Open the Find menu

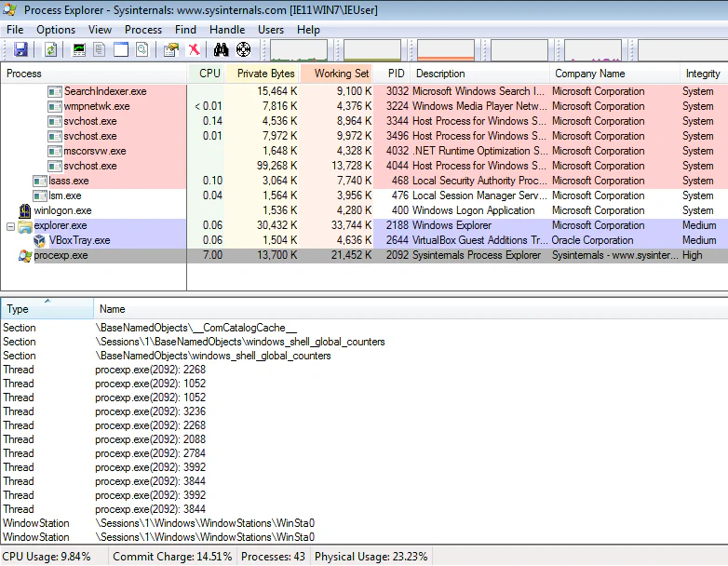point(185,30)
